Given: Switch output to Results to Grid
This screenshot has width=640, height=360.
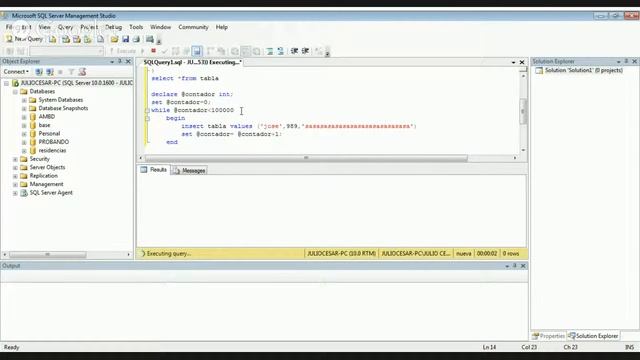Looking at the screenshot, I should (x=245, y=51).
